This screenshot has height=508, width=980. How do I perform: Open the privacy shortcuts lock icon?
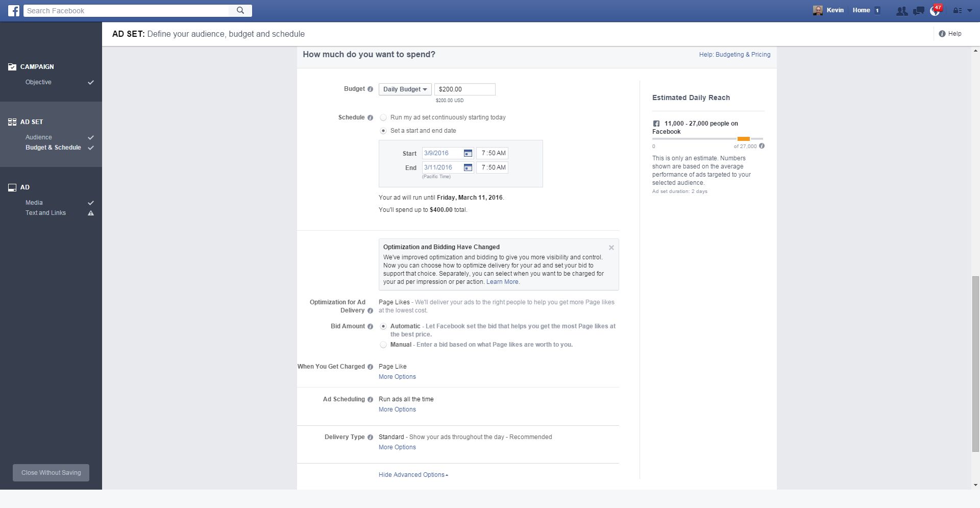(x=957, y=10)
